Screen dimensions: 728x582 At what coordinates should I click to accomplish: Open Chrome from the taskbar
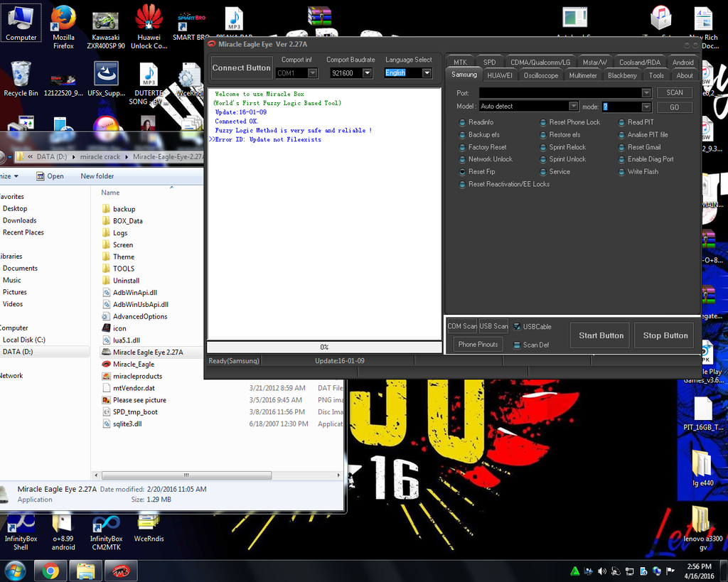[x=50, y=570]
